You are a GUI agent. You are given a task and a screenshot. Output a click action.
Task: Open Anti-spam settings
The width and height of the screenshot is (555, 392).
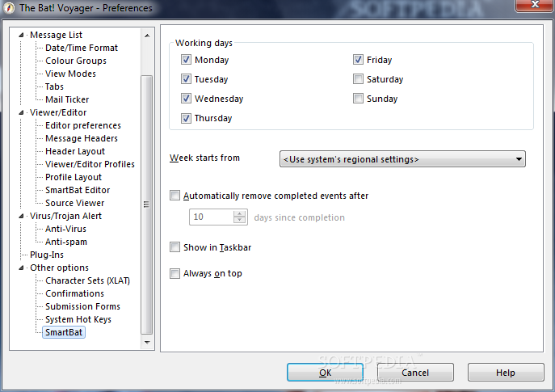[65, 242]
